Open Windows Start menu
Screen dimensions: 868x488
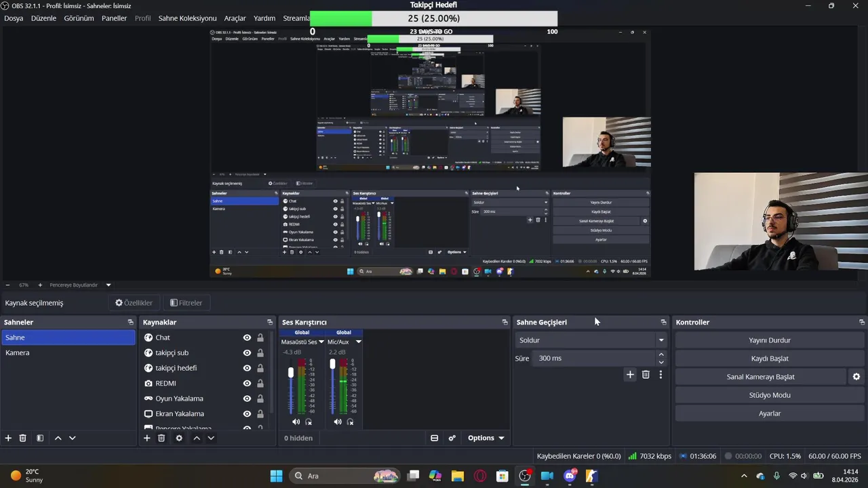click(x=276, y=475)
